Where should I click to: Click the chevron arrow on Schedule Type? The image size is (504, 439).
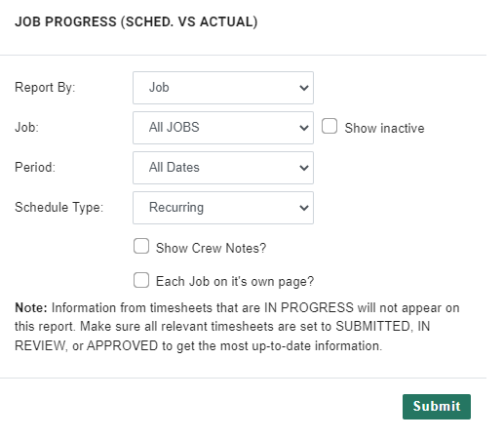pyautogui.click(x=304, y=208)
